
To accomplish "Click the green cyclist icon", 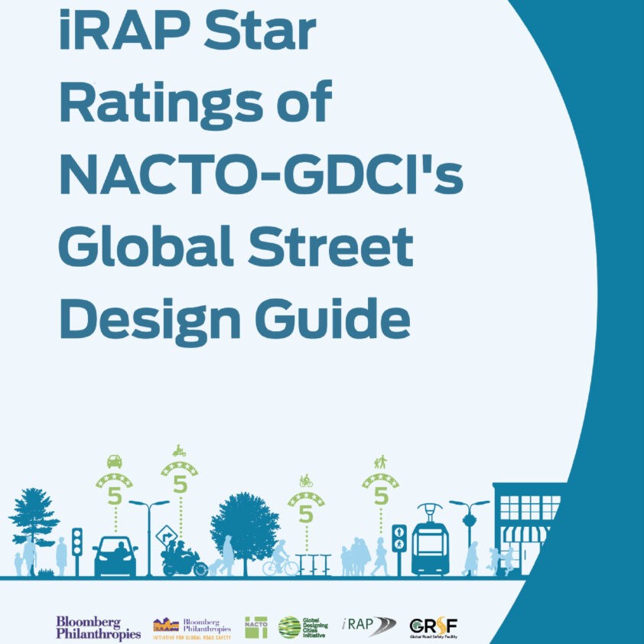I will [x=306, y=480].
